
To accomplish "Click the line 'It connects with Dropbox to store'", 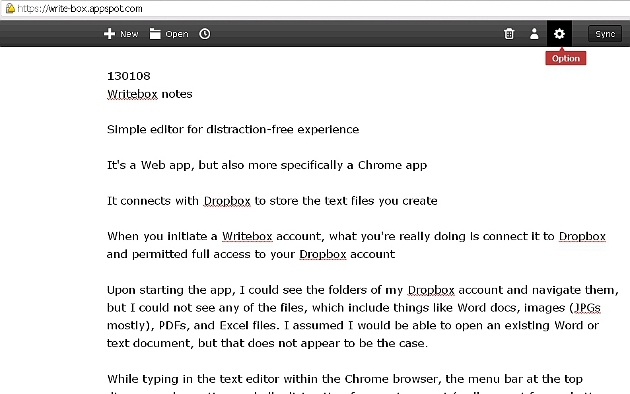I will (x=272, y=201).
